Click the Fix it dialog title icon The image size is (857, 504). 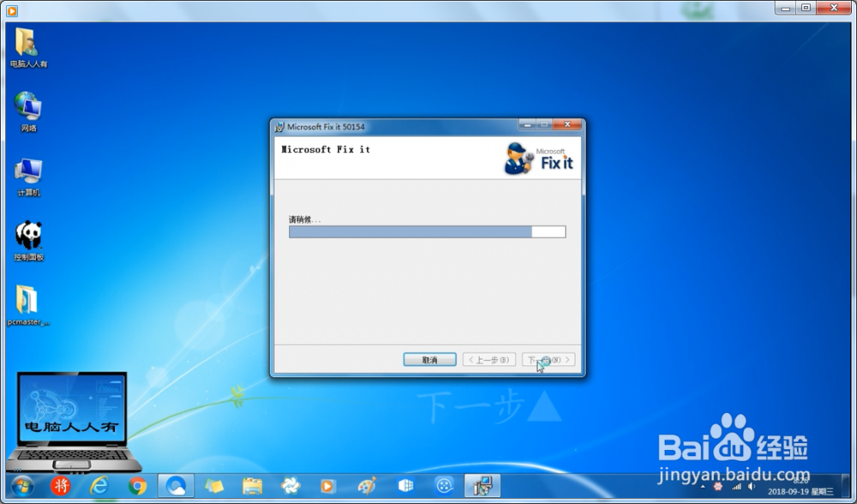point(279,127)
